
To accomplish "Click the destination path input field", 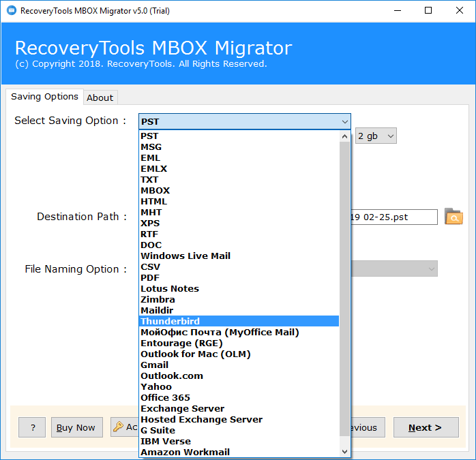I will click(x=394, y=217).
